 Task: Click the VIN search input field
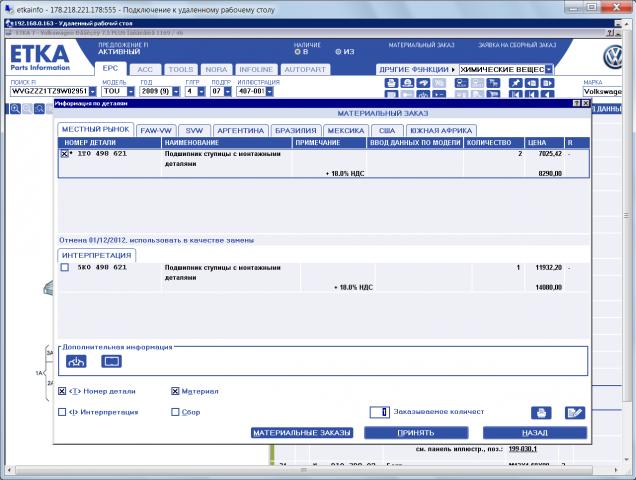point(49,91)
